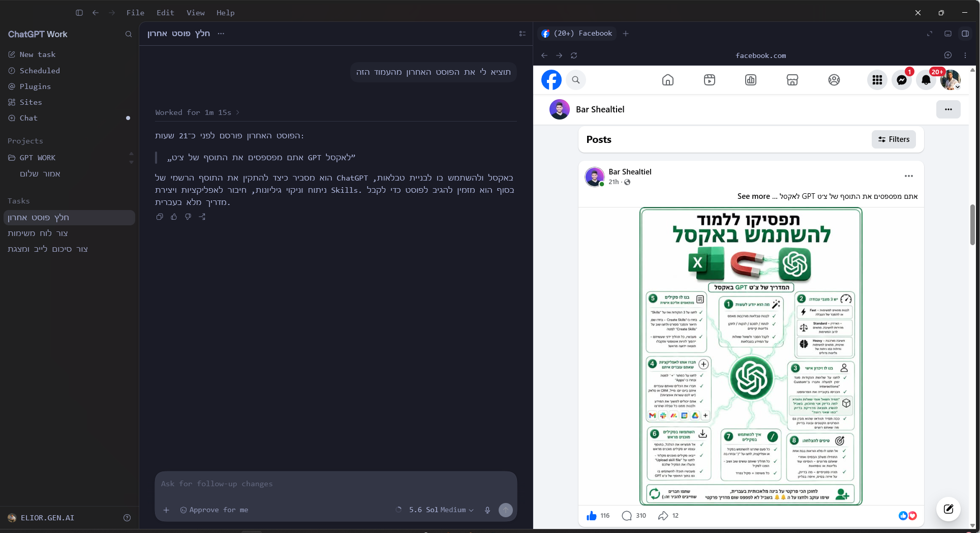
Task: Open the Facebook apps grid menu
Action: [877, 80]
